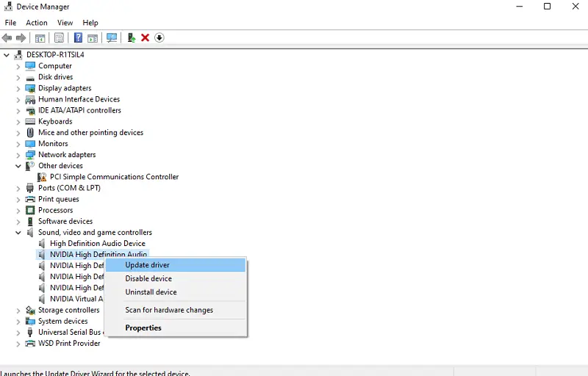Image resolution: width=588 pixels, height=376 pixels.
Task: Expand the Computer category
Action: point(18,67)
